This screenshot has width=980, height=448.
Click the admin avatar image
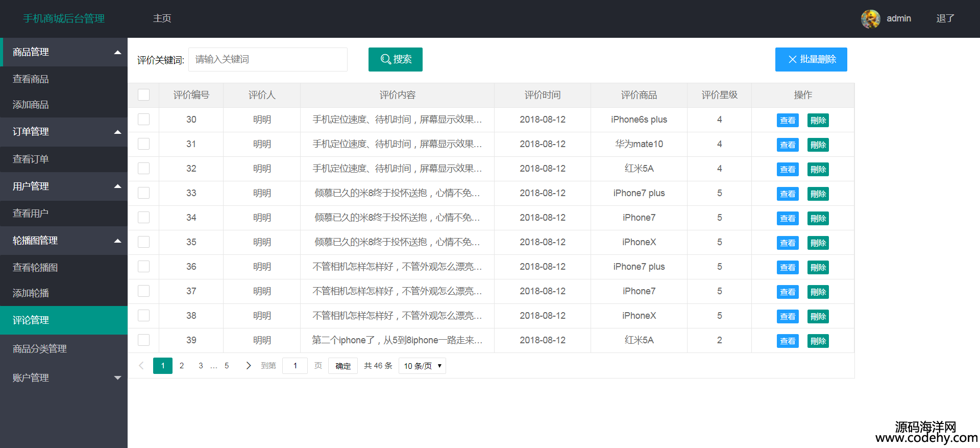870,19
